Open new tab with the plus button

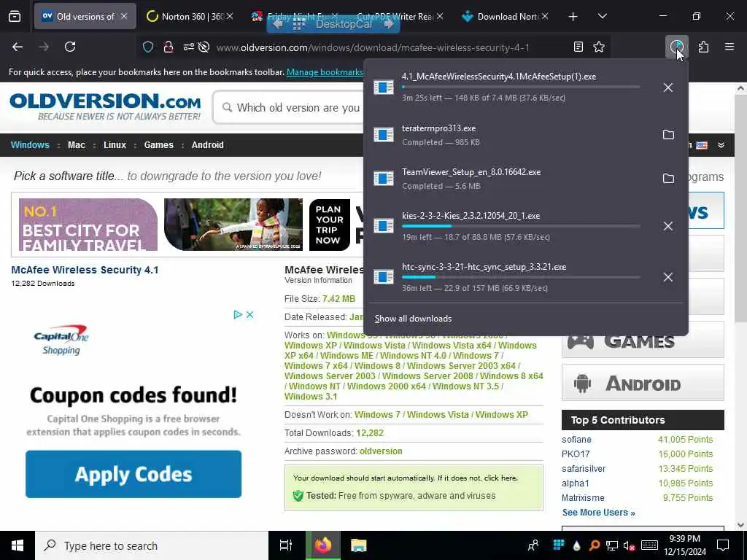click(x=573, y=17)
